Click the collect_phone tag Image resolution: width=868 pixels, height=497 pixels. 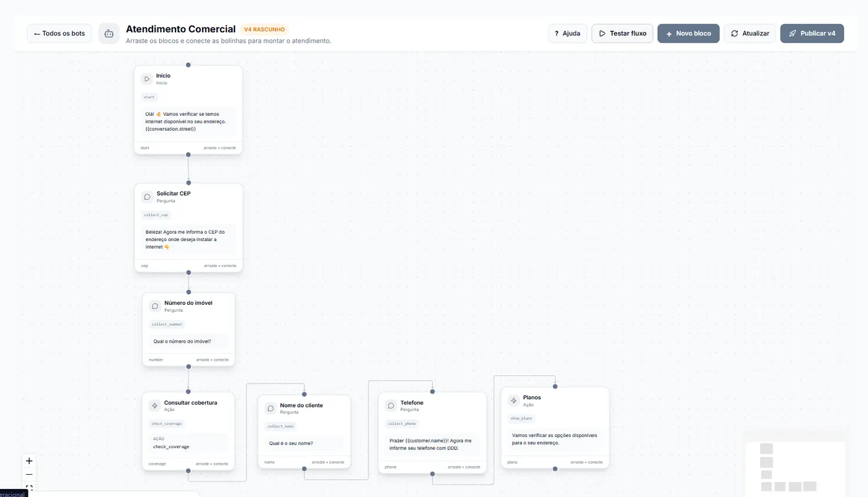(402, 424)
